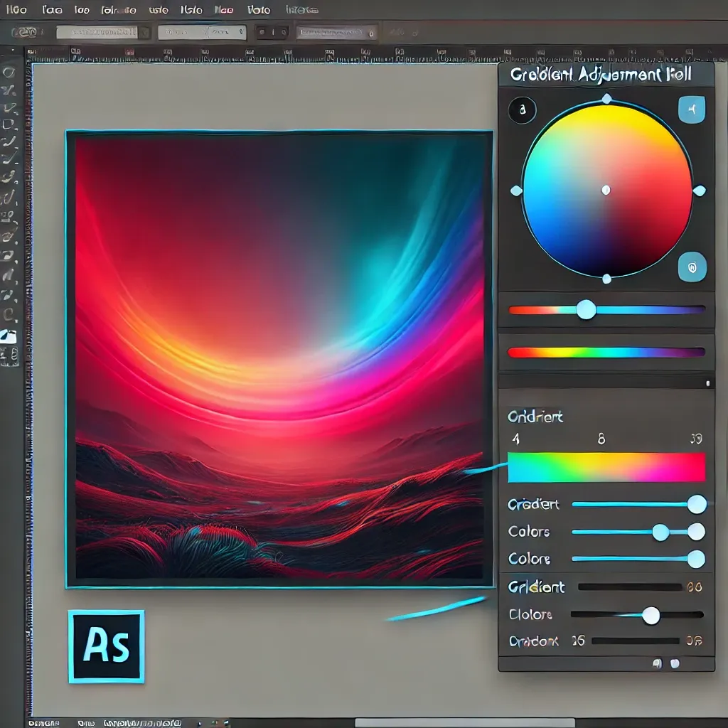Click the Gradient Adjustment panel title
The image size is (728, 728).
click(x=601, y=75)
